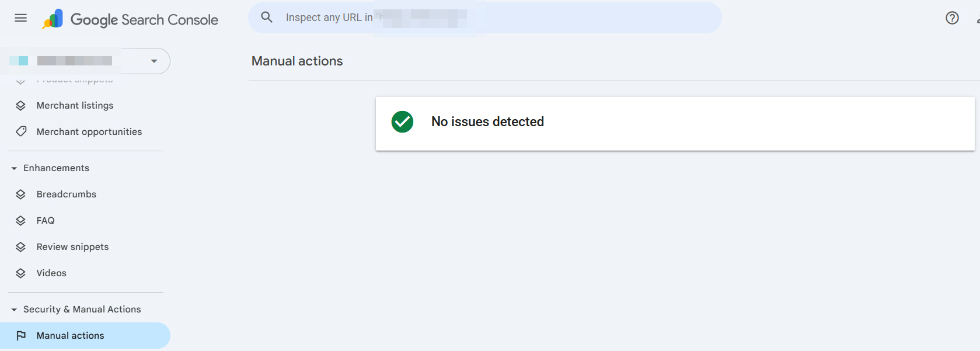Image resolution: width=980 pixels, height=351 pixels.
Task: Click the No issues detected card
Action: pos(675,123)
